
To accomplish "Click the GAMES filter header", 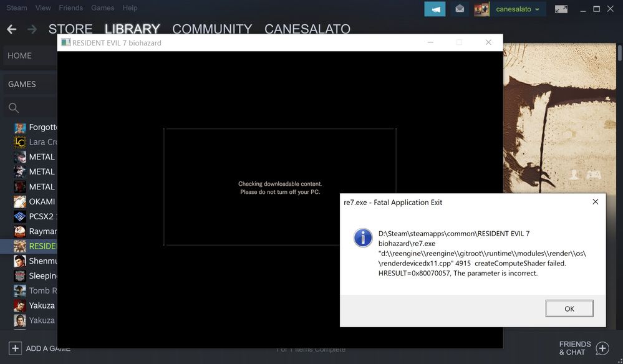I will click(31, 84).
